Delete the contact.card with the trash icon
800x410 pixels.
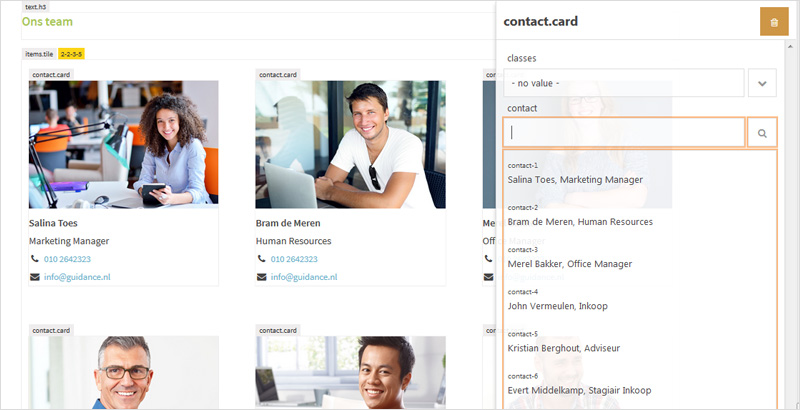pyautogui.click(x=774, y=22)
